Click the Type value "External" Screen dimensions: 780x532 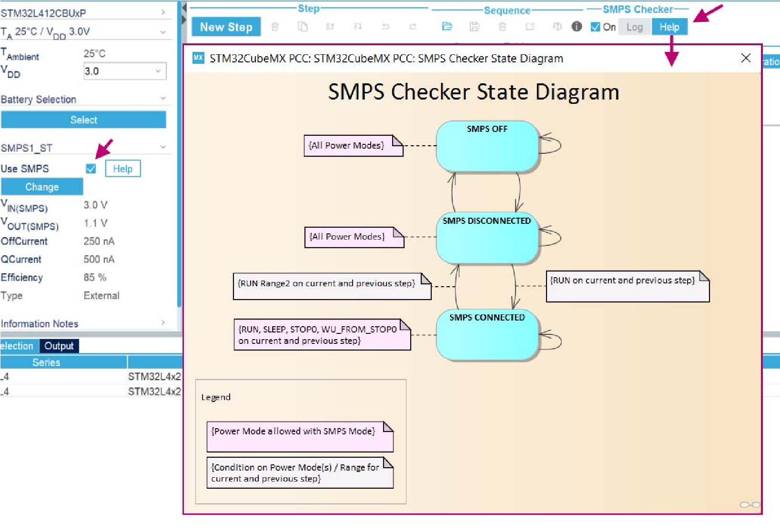(101, 295)
